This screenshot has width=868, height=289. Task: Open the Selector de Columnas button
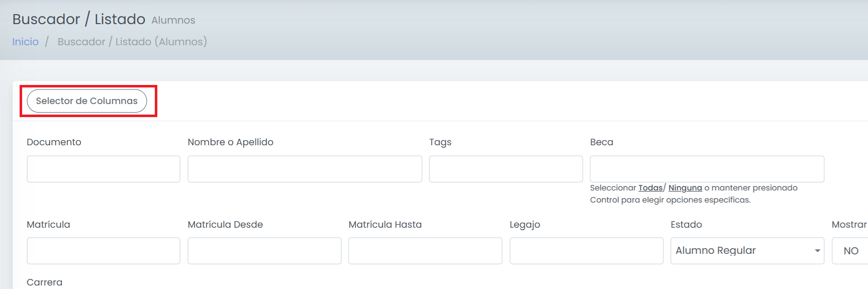click(87, 101)
